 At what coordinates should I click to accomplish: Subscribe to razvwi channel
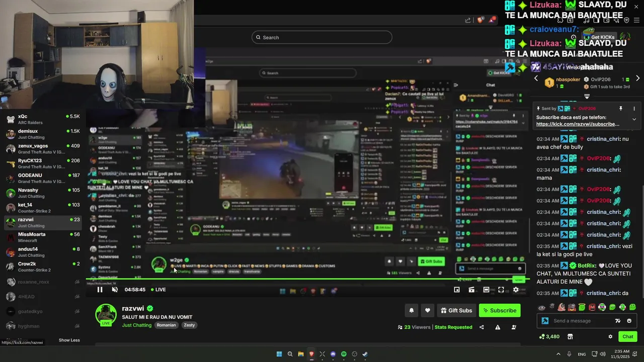point(500,310)
